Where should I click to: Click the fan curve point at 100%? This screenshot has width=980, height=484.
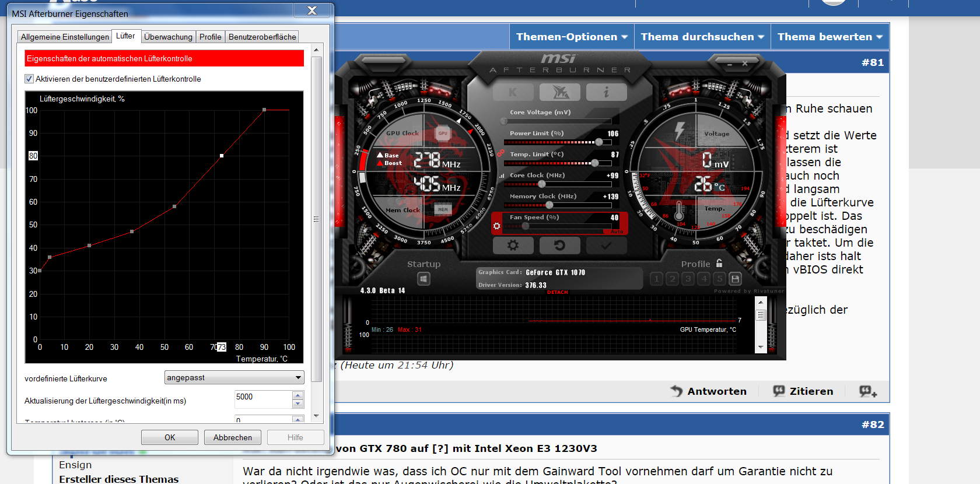click(264, 110)
